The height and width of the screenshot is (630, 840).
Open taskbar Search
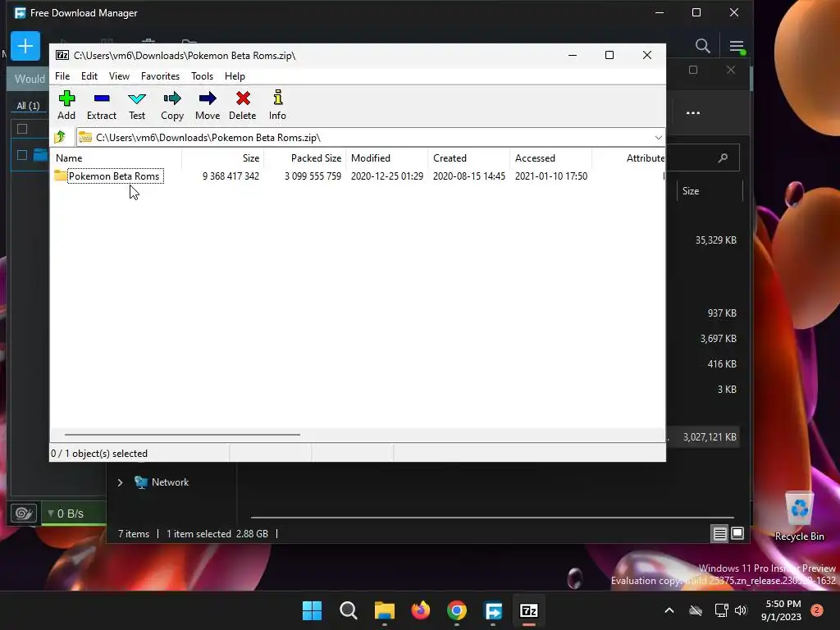348,610
